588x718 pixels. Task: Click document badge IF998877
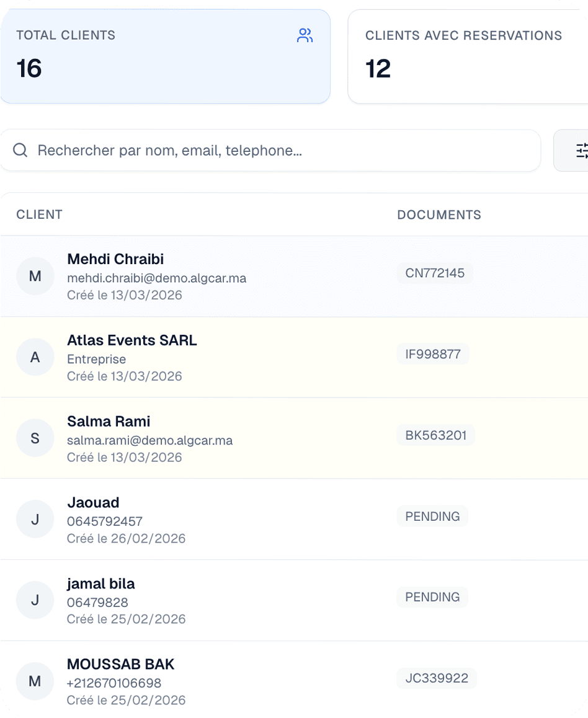coord(433,354)
